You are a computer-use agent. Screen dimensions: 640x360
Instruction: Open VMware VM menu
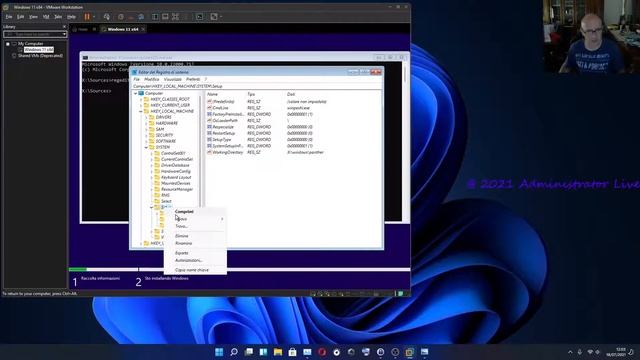[46, 17]
